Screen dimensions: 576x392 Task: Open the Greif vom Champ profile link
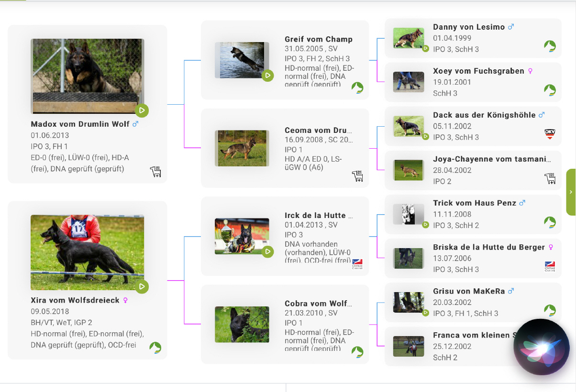click(318, 39)
